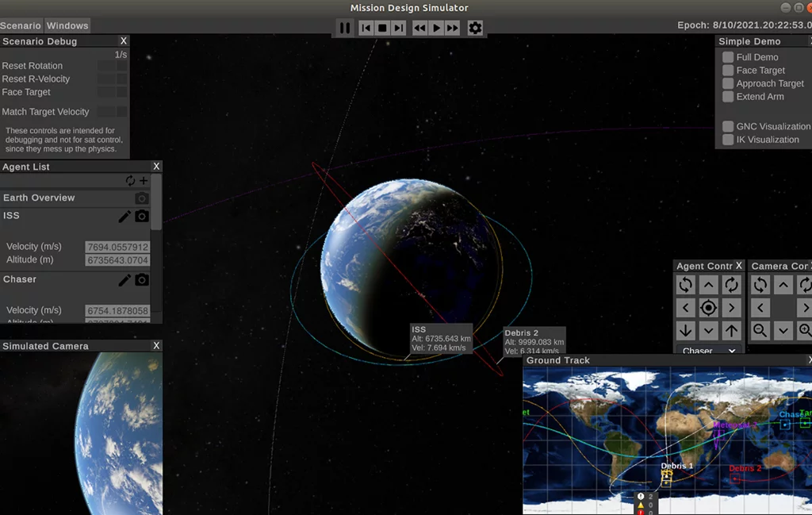Image resolution: width=812 pixels, height=515 pixels.
Task: Toggle the Extend Arm checkbox
Action: point(728,97)
